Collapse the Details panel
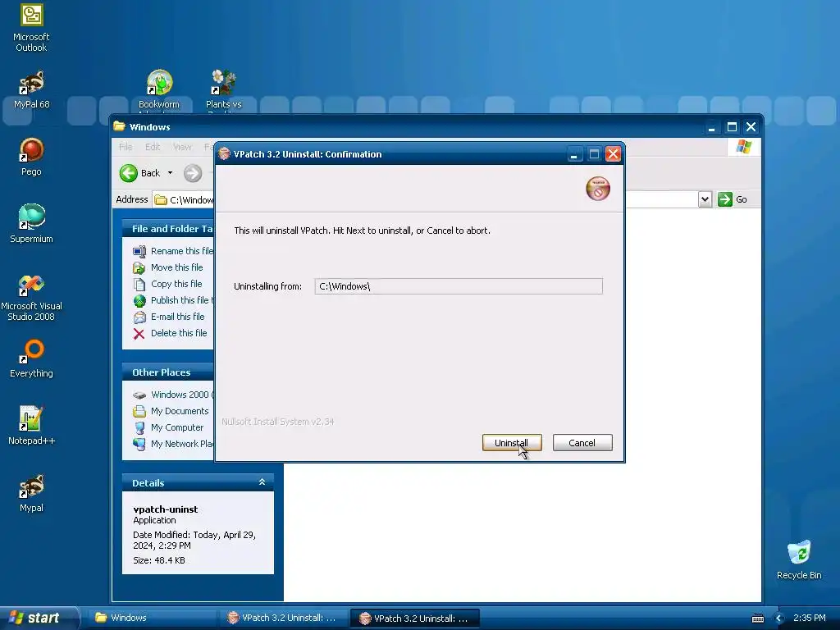The width and height of the screenshot is (840, 630). coord(262,482)
